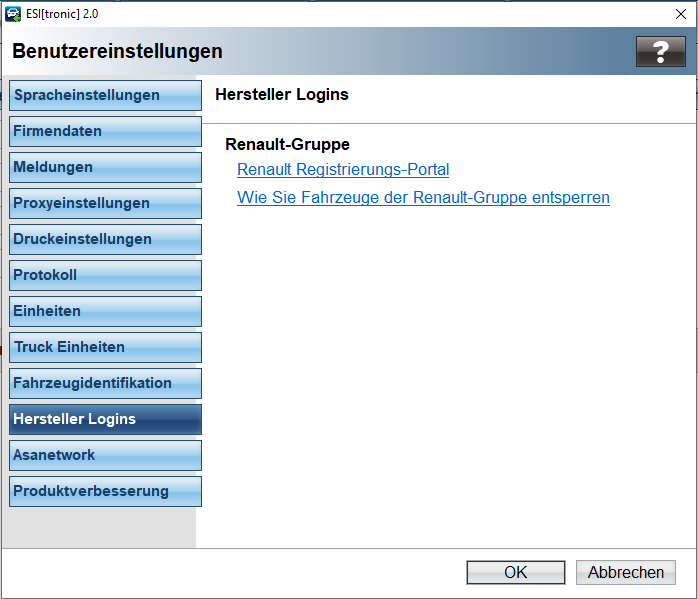Close the ESI[tronic] 2.0 window
Viewport: 698px width, 599px height.
[x=680, y=14]
